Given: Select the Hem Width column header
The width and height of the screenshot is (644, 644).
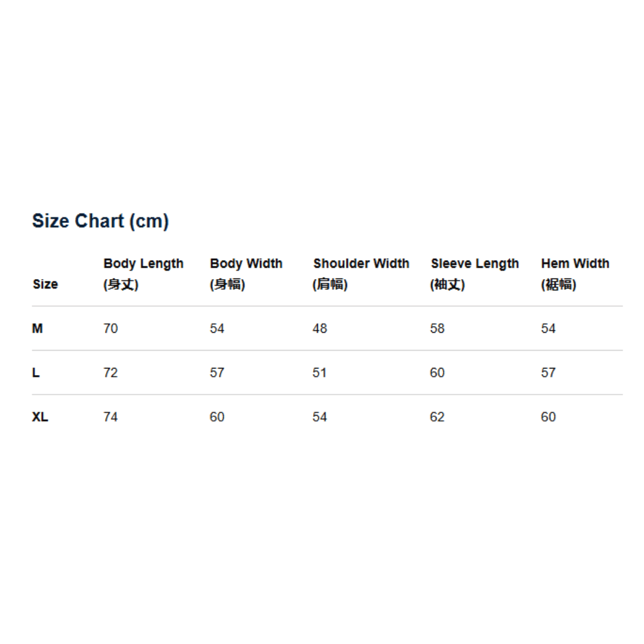Looking at the screenshot, I should 575,274.
